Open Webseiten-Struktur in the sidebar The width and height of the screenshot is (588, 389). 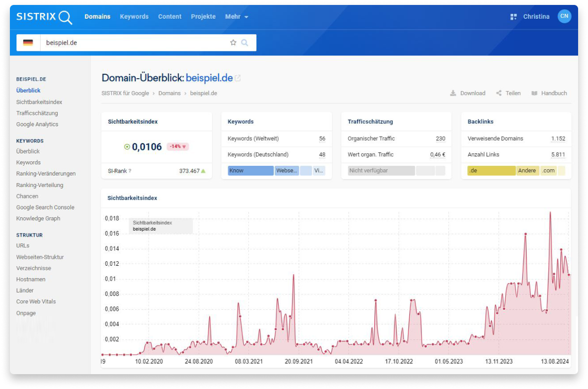tap(40, 257)
